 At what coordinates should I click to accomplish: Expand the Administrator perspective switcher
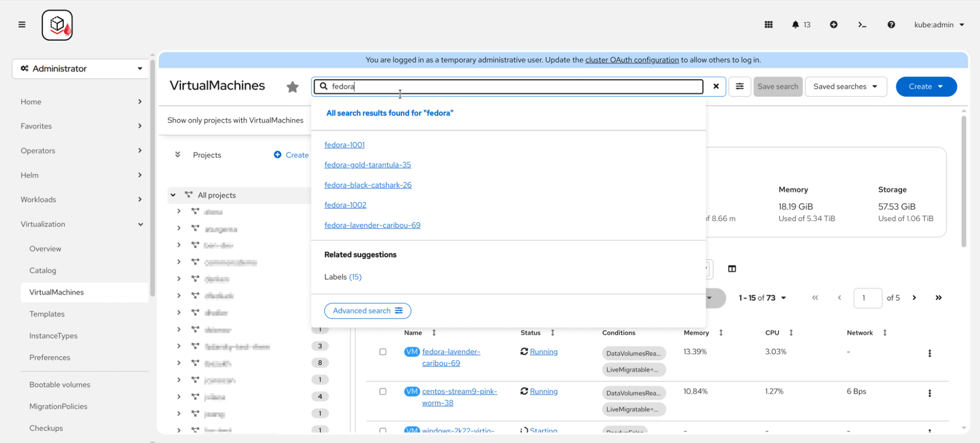pyautogui.click(x=81, y=69)
